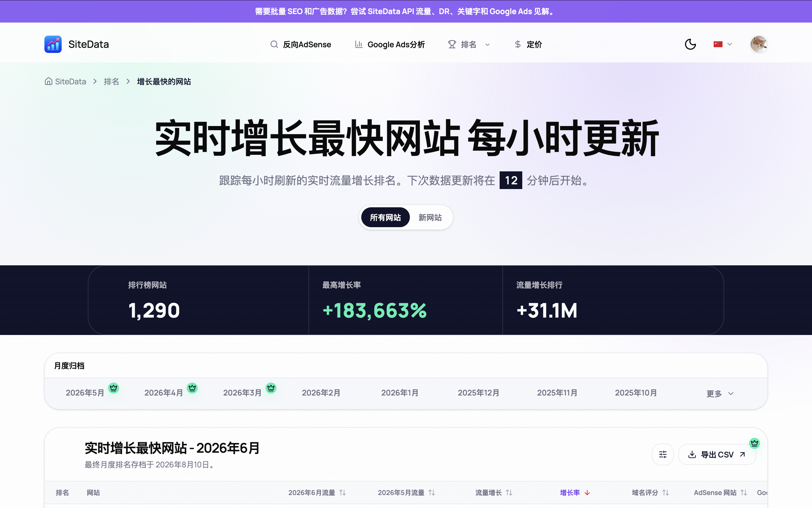This screenshot has height=508, width=812.
Task: Click the 12 minute countdown badge
Action: point(511,180)
